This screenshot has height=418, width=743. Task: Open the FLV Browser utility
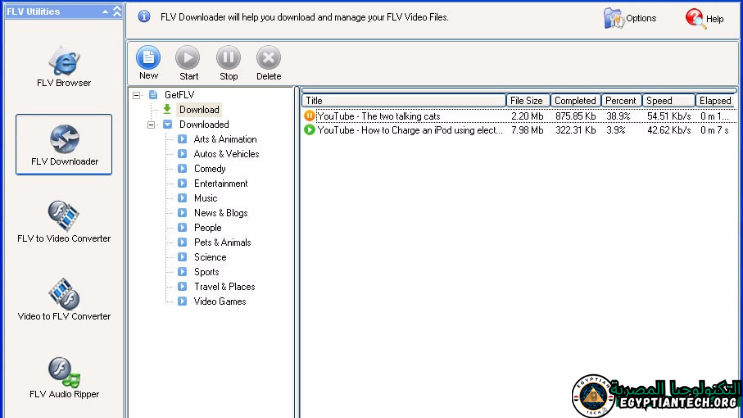pyautogui.click(x=63, y=65)
